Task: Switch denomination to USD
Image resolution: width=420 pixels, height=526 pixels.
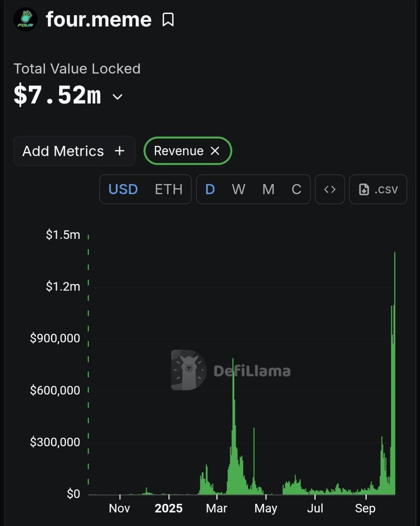Action: [123, 189]
